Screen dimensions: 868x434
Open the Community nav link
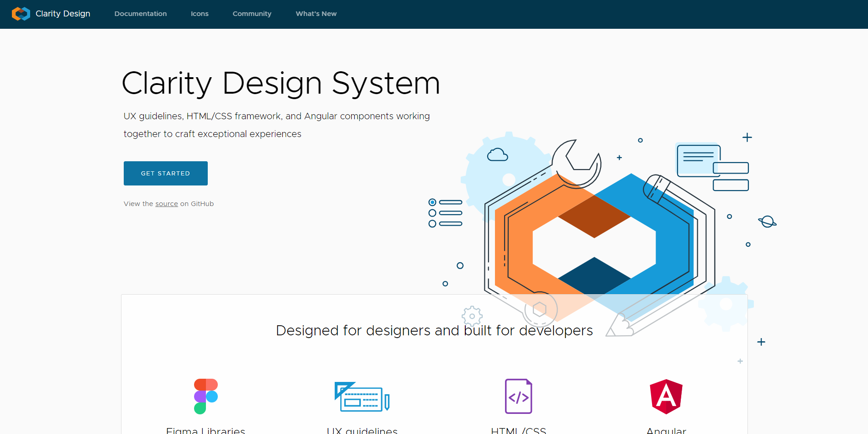click(x=252, y=14)
